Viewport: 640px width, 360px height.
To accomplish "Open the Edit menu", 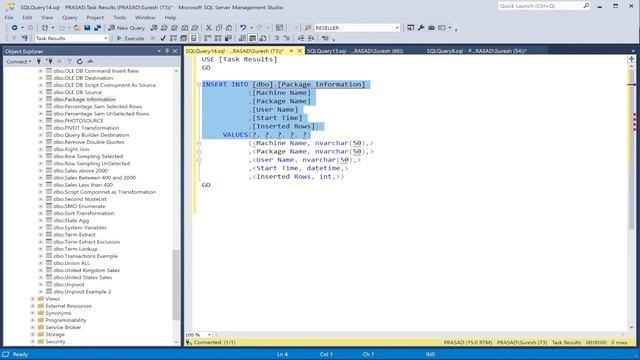I will 27,18.
